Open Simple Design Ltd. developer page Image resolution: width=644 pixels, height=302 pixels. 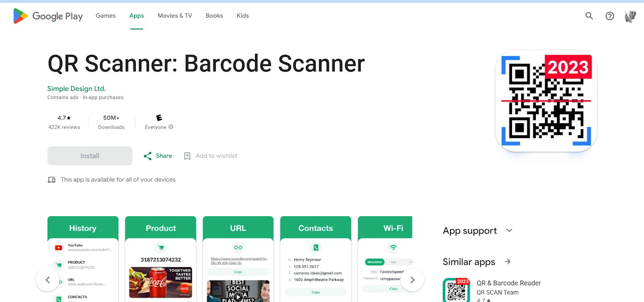click(x=76, y=89)
